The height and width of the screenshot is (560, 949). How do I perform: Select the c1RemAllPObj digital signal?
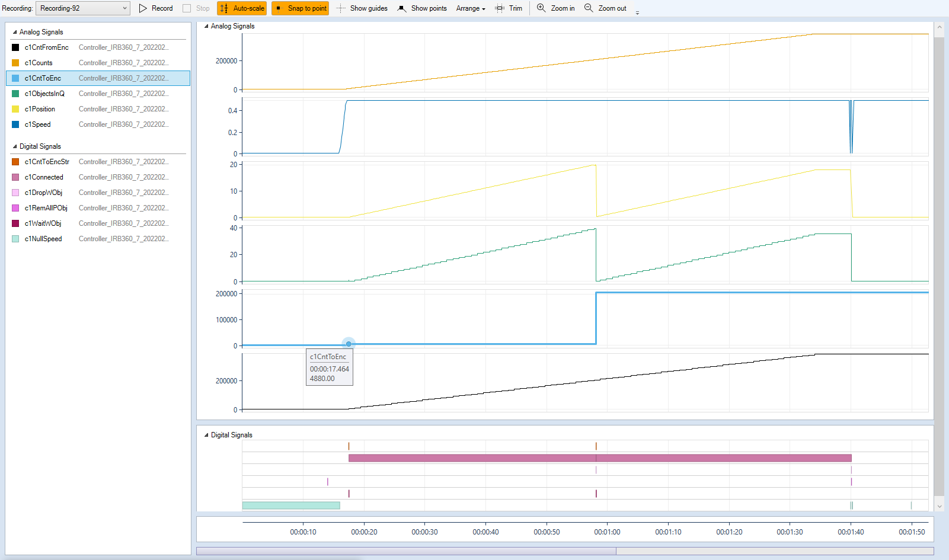(98, 208)
